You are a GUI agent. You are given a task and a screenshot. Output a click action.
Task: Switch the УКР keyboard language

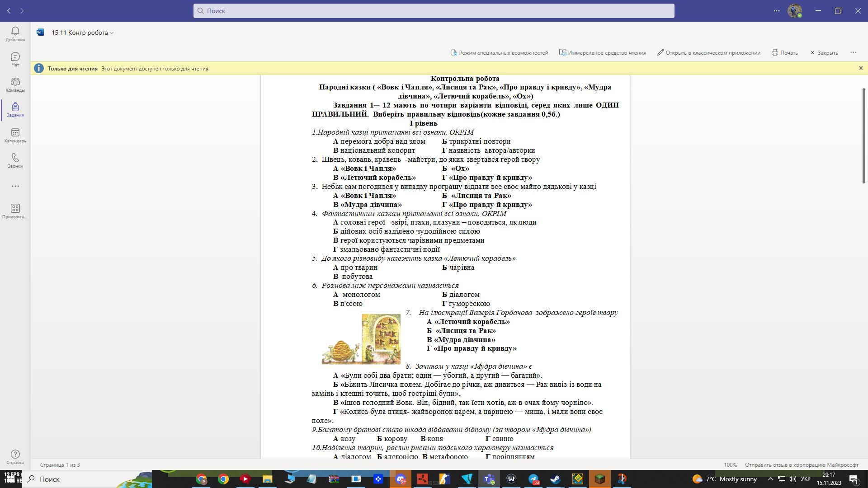pyautogui.click(x=806, y=479)
